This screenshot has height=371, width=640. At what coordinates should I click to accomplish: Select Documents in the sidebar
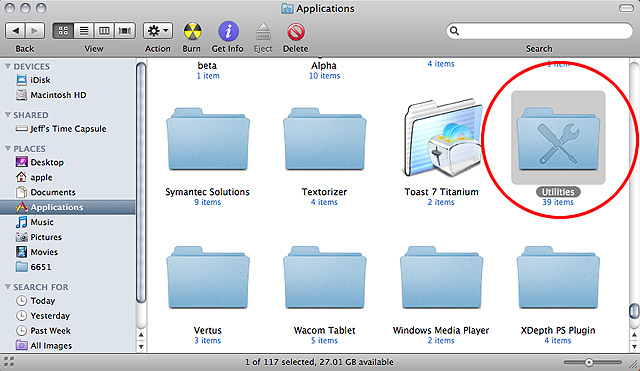(46, 192)
